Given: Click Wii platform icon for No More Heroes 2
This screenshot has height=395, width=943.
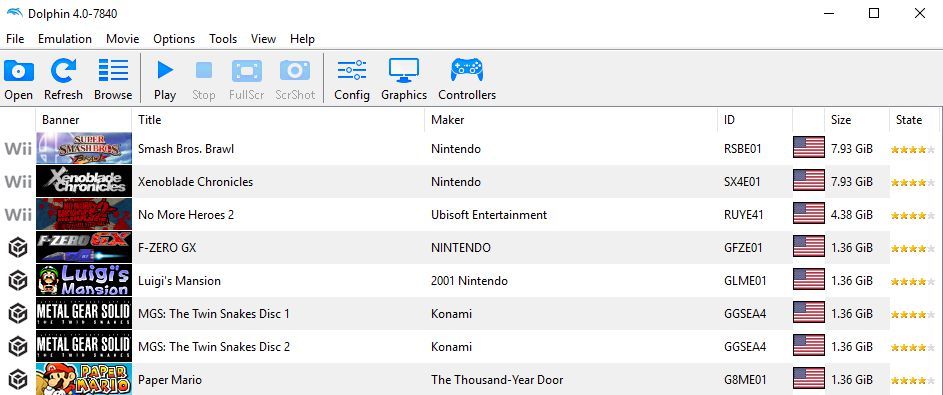Looking at the screenshot, I should pos(18,215).
